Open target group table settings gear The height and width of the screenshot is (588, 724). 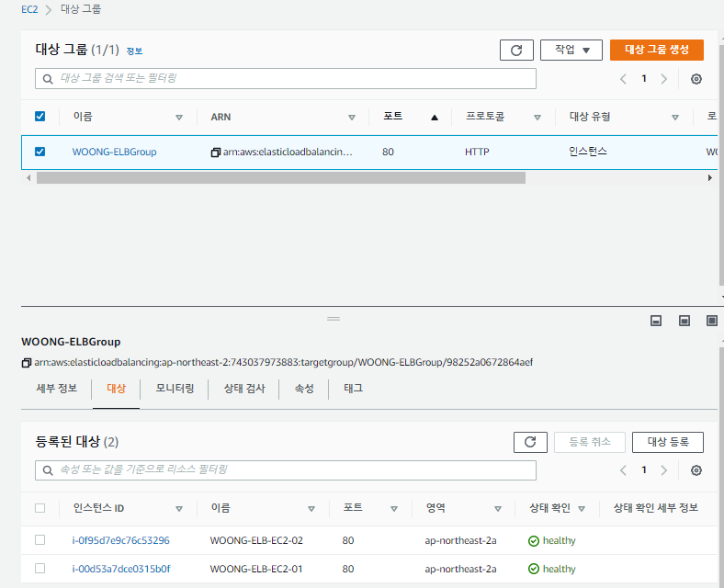tap(696, 79)
